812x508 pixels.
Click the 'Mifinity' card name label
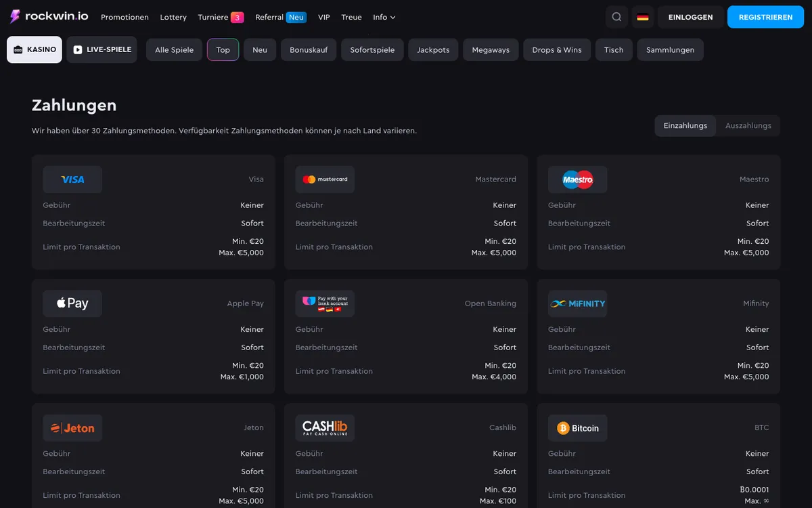[x=756, y=303]
